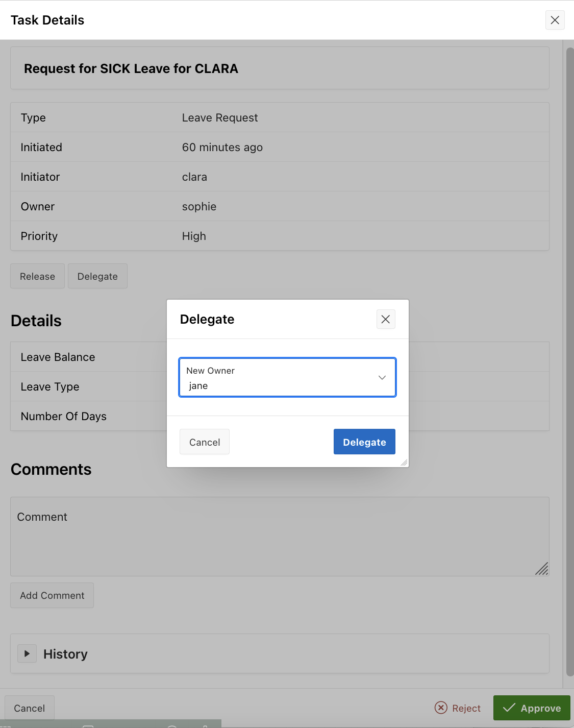The width and height of the screenshot is (574, 728).
Task: Click the bottom-left Cancel button of Task Details
Action: 30,708
